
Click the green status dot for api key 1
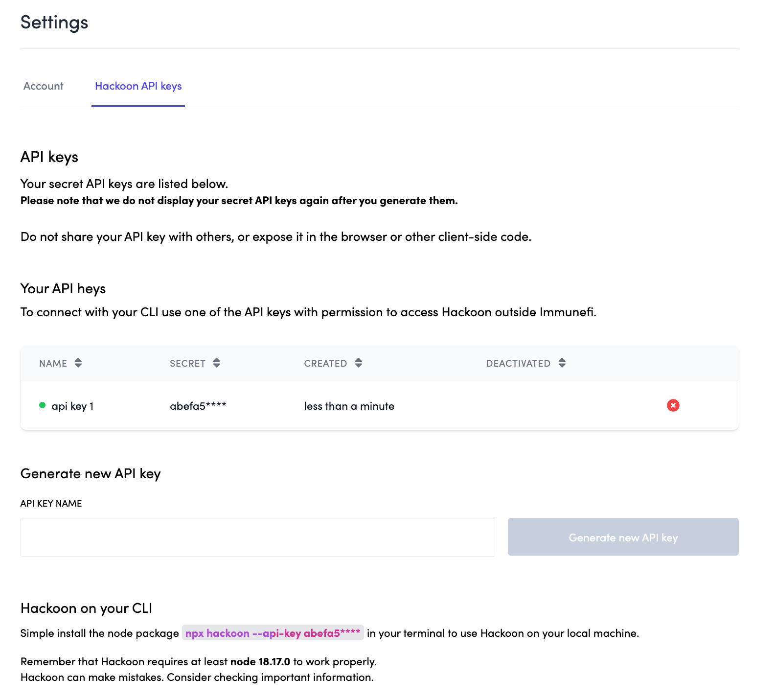coord(42,405)
